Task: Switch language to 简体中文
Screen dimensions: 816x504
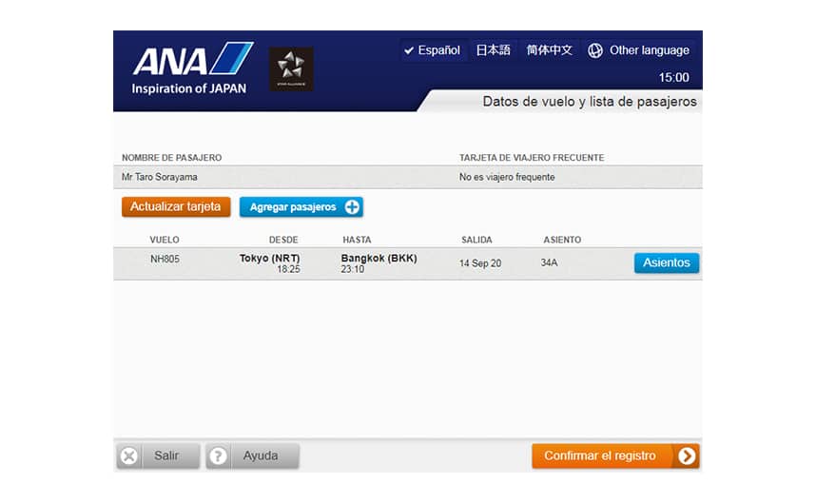Action: [x=550, y=50]
